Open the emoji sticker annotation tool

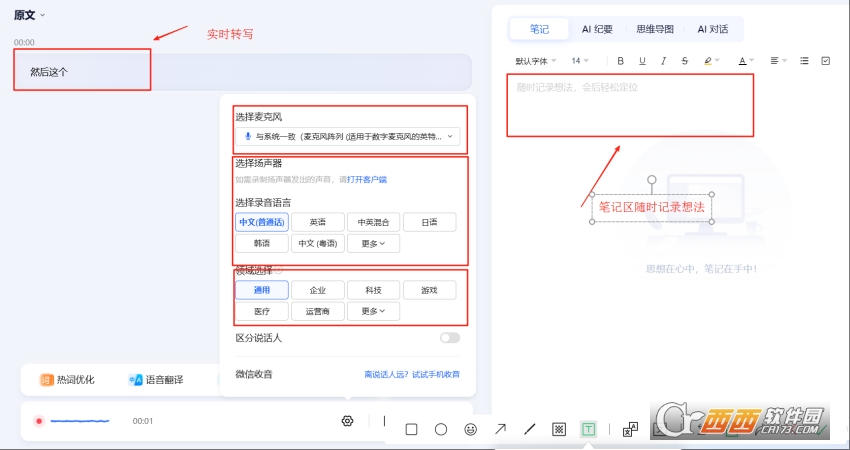[471, 429]
